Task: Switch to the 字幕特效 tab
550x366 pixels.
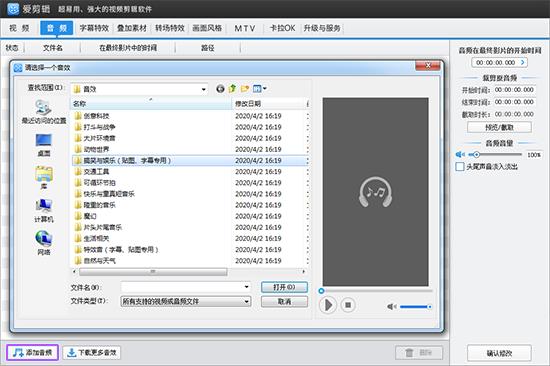Action: [x=94, y=28]
